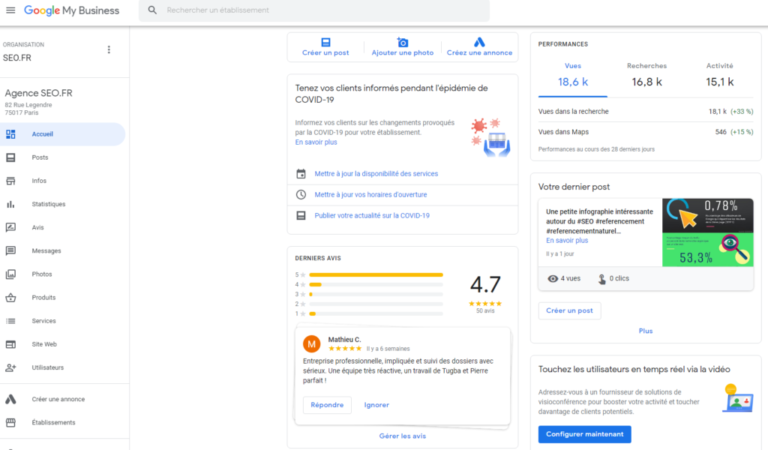This screenshot has height=450, width=768.
Task: Select the Vues performance tab
Action: point(573,75)
